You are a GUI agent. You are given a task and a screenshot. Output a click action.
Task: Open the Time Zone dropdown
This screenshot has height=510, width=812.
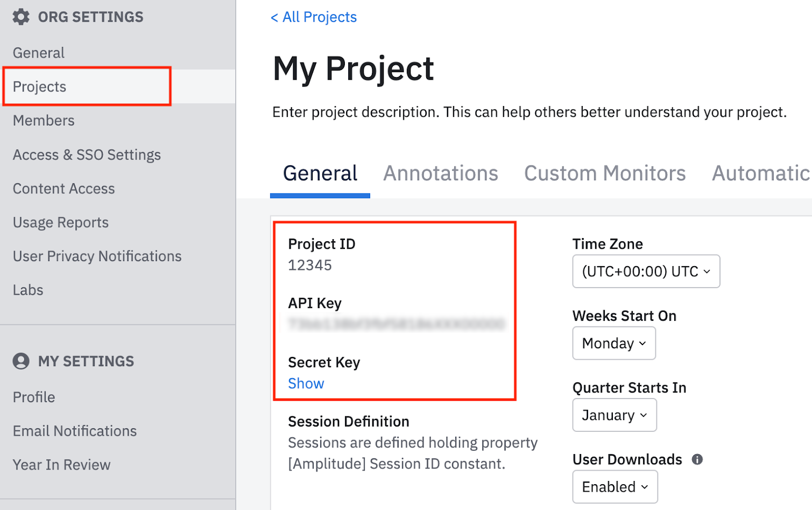(646, 271)
